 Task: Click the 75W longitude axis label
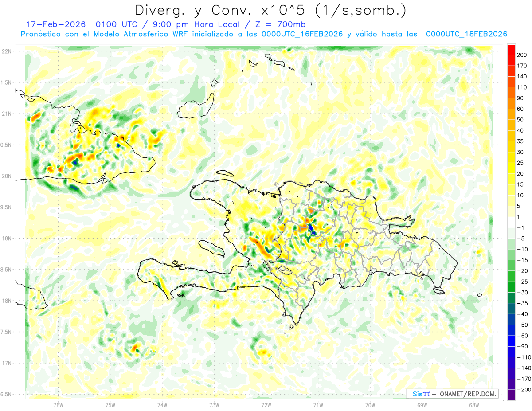(110, 405)
